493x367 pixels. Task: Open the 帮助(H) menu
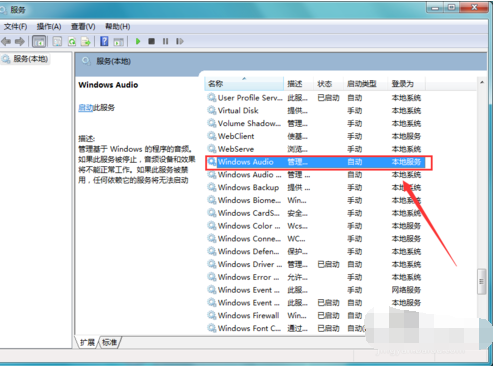(117, 26)
